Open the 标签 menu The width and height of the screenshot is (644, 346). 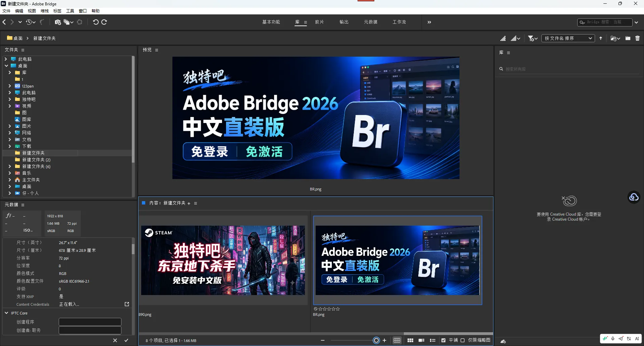57,11
